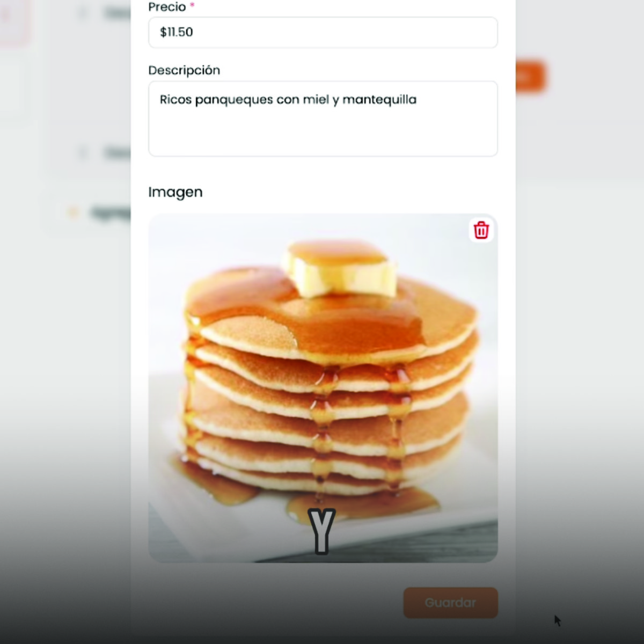Screen dimensions: 644x644
Task: Click the pink-outlined box at top-left edge
Action: [11, 19]
